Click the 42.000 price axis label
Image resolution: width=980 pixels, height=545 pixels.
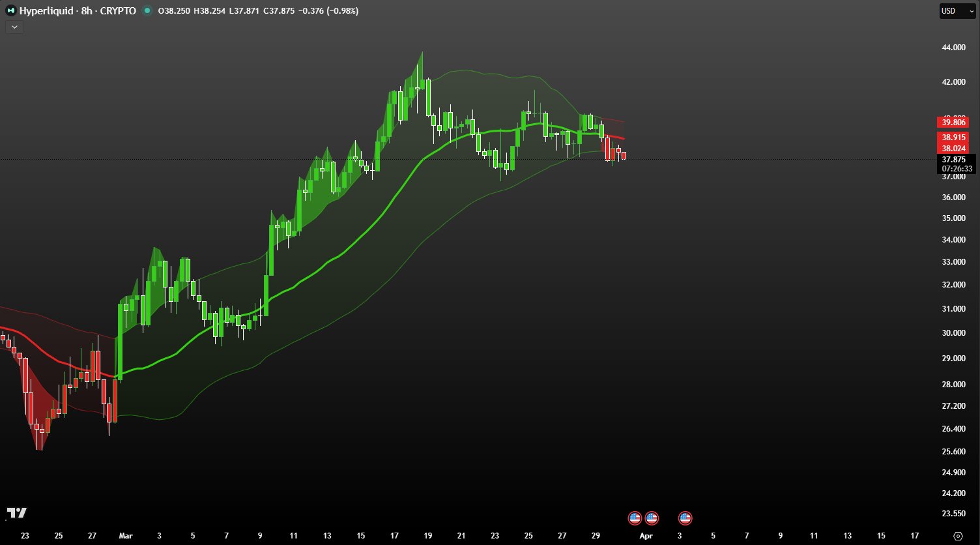[x=953, y=82]
